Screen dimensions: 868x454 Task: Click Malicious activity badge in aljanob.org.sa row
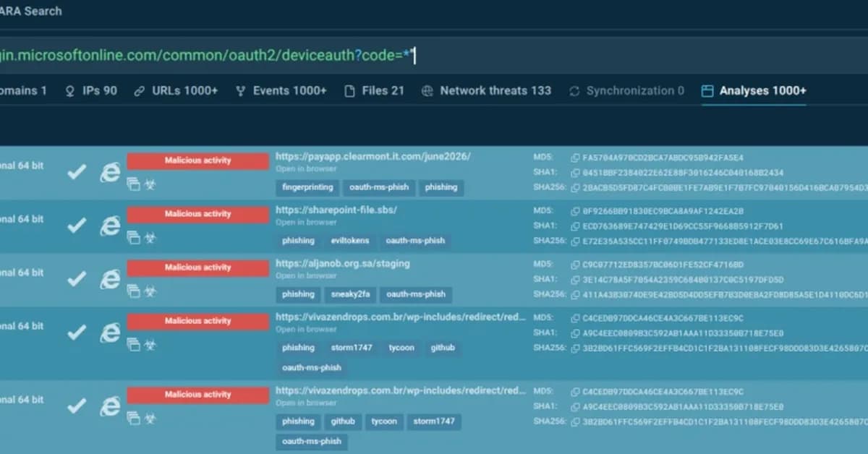click(x=197, y=267)
